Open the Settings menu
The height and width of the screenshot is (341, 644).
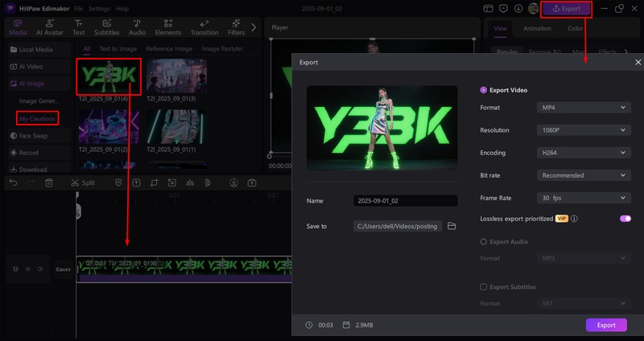pos(99,9)
